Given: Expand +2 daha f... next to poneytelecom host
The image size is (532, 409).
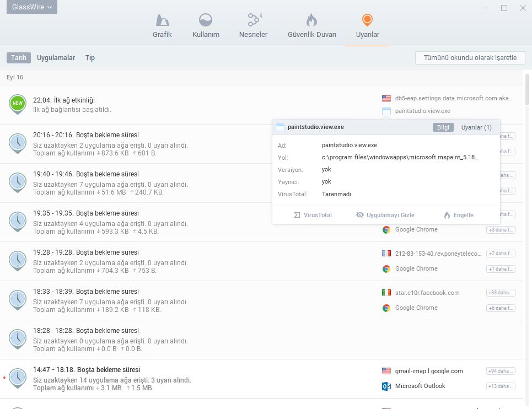Looking at the screenshot, I should pos(501,254).
